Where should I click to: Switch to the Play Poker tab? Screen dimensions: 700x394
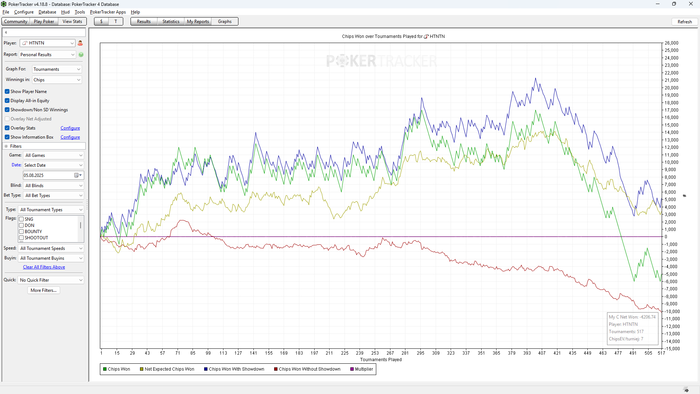tap(44, 21)
